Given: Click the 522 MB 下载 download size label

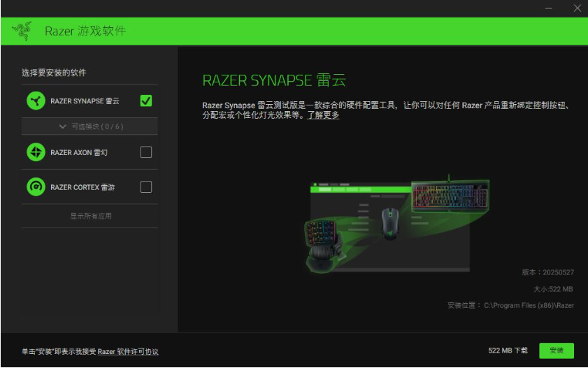Looking at the screenshot, I should [x=508, y=351].
